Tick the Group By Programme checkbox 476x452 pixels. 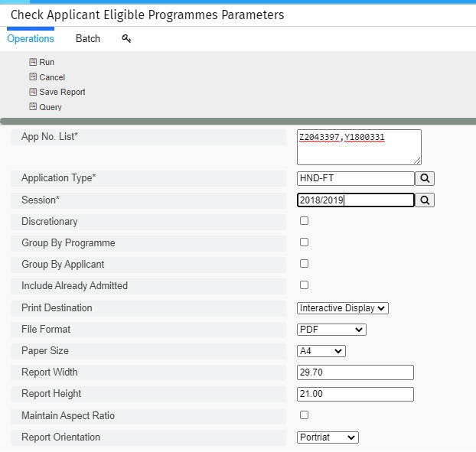click(304, 242)
